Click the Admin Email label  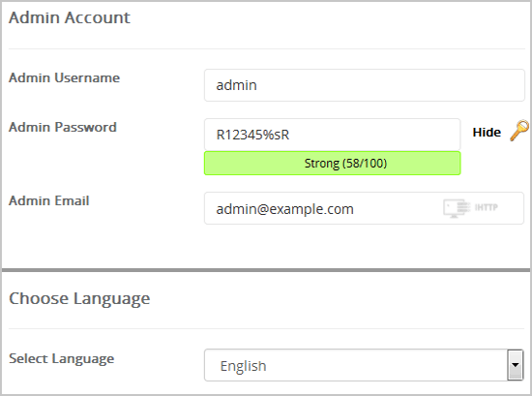49,200
